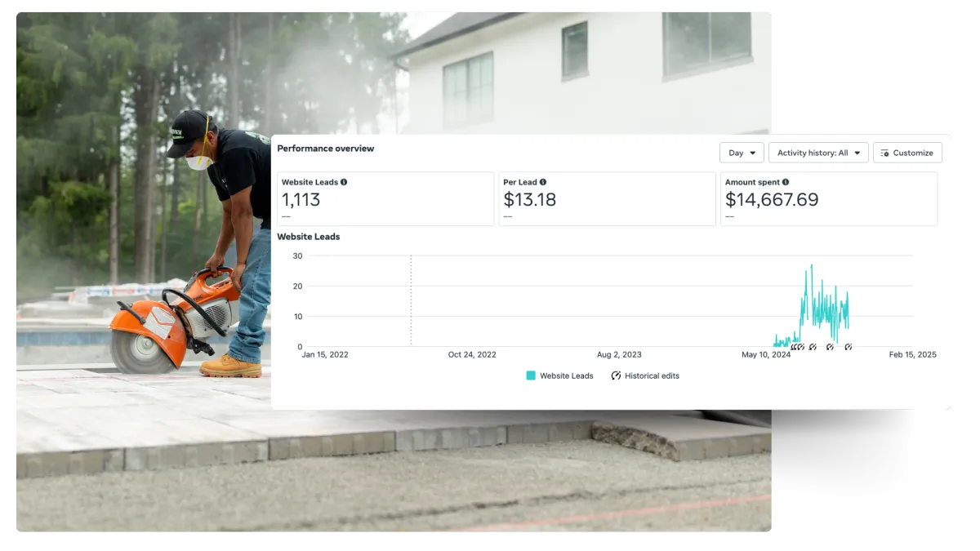Click the dotted vertical line on the chart

(x=411, y=300)
